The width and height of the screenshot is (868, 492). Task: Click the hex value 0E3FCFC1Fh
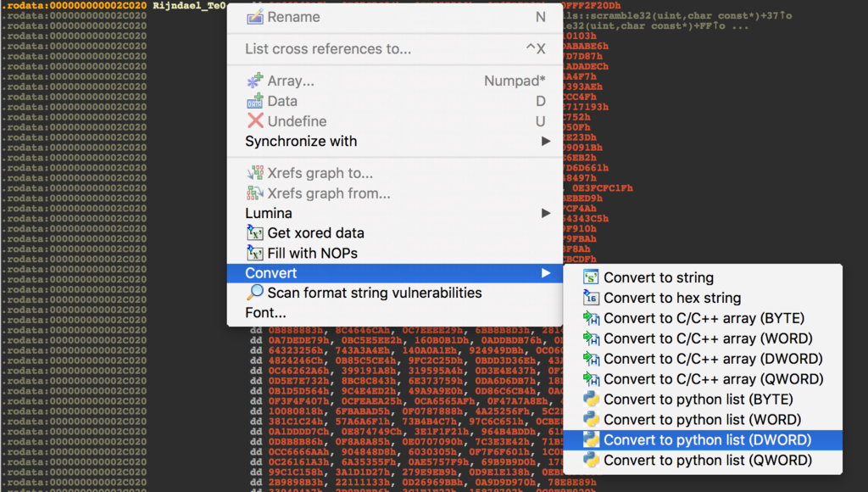pyautogui.click(x=603, y=188)
